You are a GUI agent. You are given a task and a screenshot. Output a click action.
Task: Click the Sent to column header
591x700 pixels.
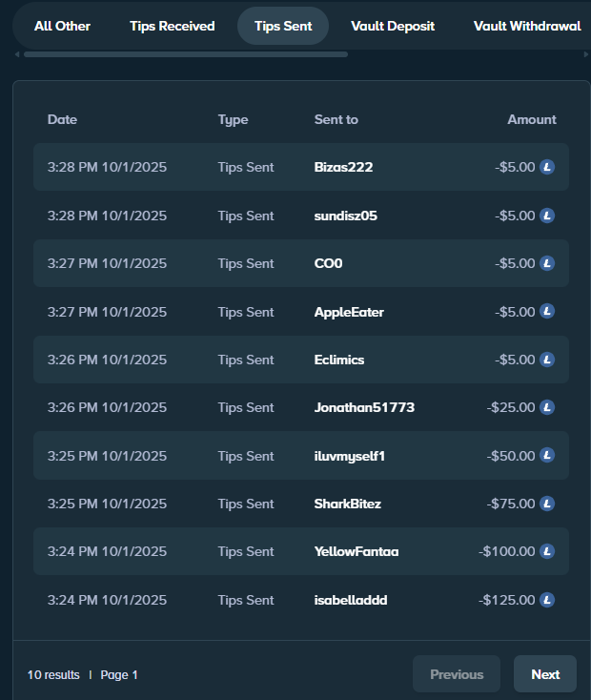click(336, 119)
